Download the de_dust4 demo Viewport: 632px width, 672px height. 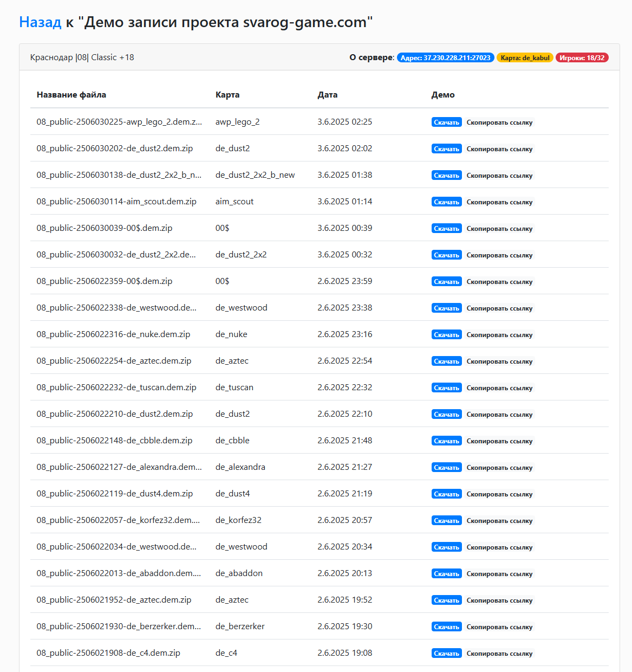(x=447, y=494)
